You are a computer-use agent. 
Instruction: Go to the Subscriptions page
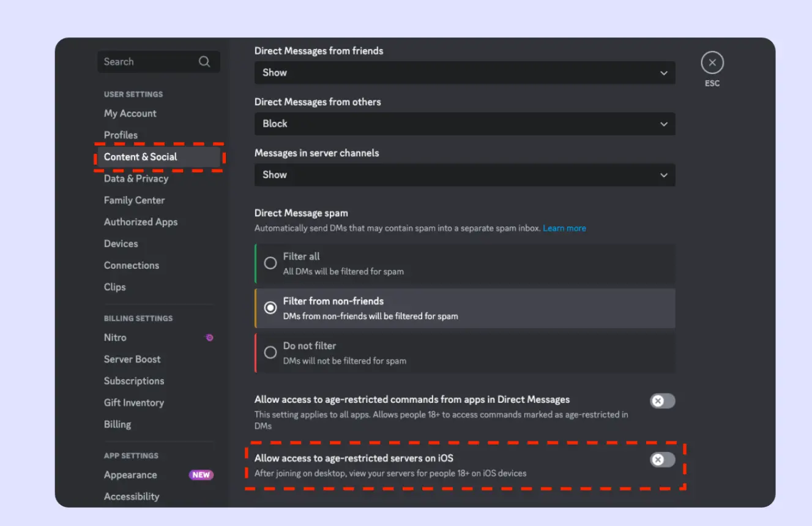tap(134, 381)
